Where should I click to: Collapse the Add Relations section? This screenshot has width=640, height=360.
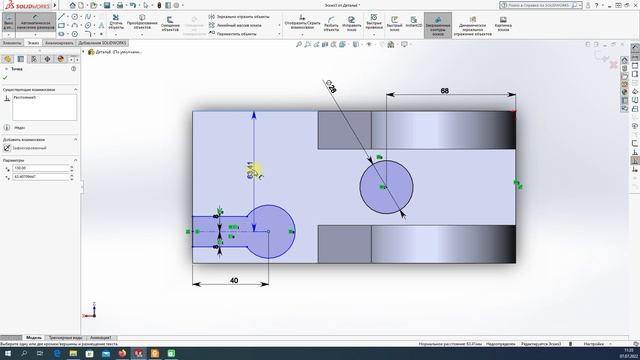coord(76,140)
